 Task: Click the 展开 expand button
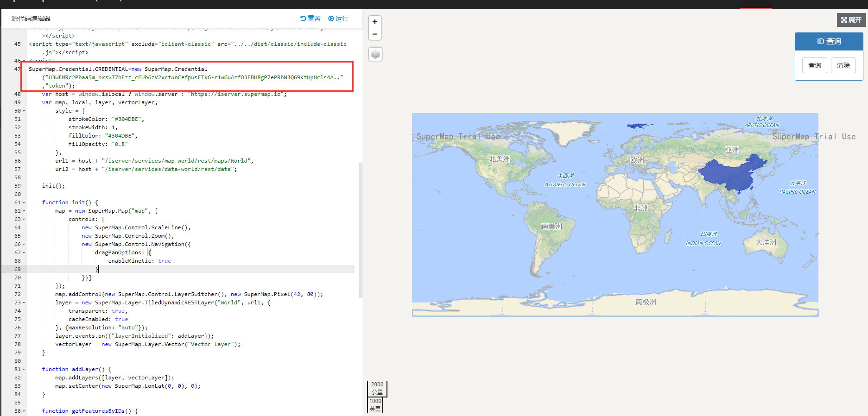pyautogui.click(x=851, y=20)
